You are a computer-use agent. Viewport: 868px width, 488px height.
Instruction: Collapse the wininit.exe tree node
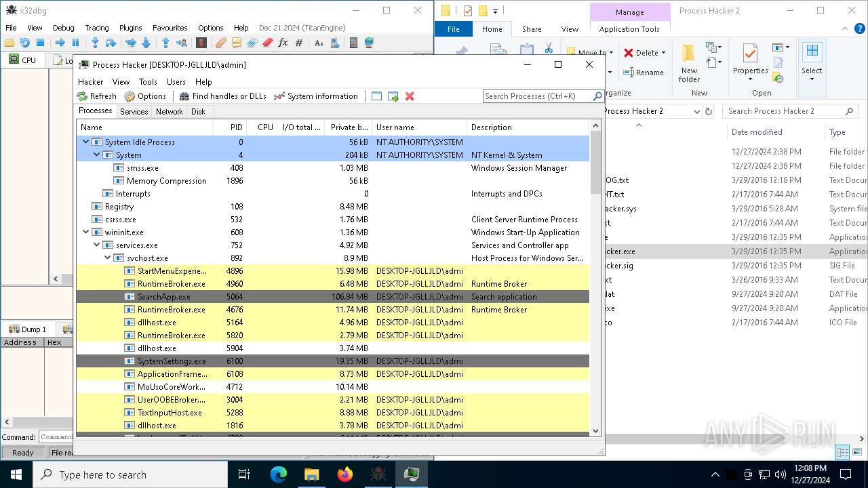pyautogui.click(x=85, y=232)
